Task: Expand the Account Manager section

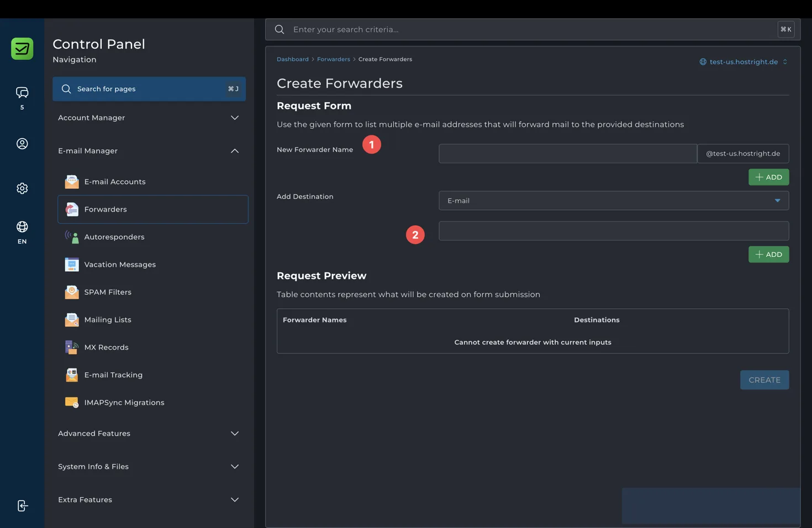Action: [x=149, y=118]
